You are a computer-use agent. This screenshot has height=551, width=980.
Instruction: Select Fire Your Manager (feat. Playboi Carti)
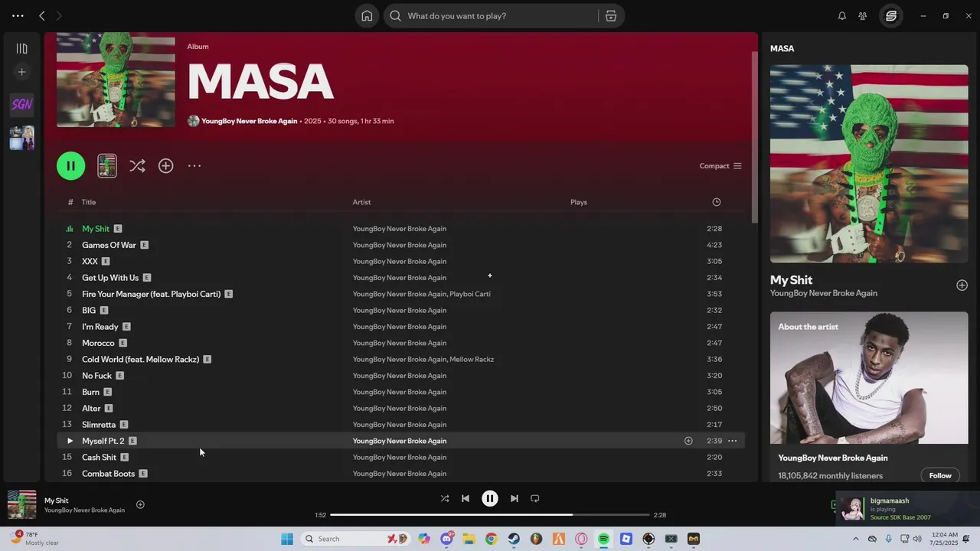(x=151, y=294)
